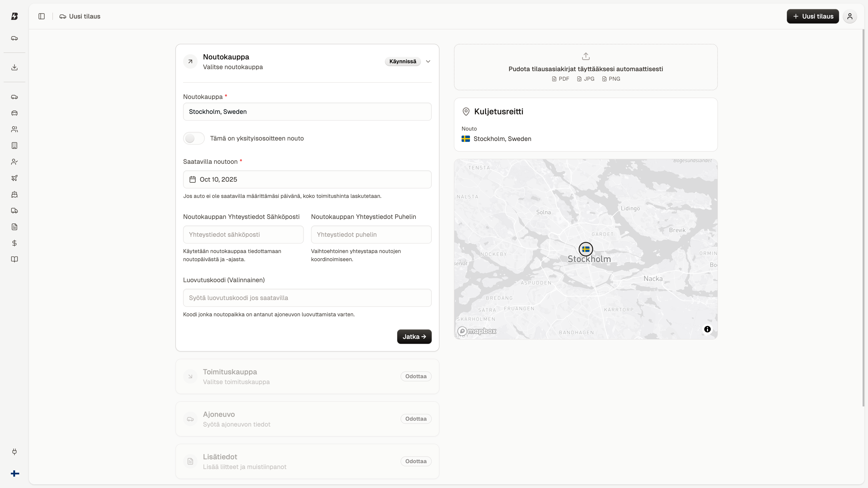
Task: Open the 'Oct 10, 2025' date picker
Action: tap(307, 180)
